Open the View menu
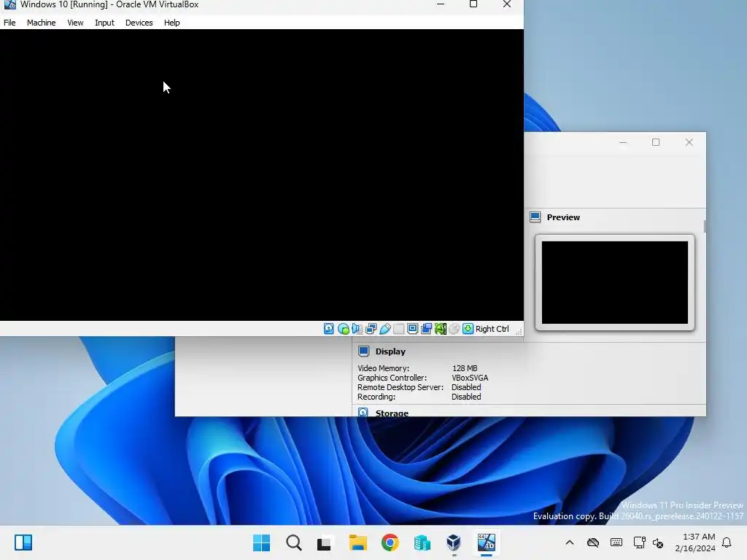 tap(75, 23)
